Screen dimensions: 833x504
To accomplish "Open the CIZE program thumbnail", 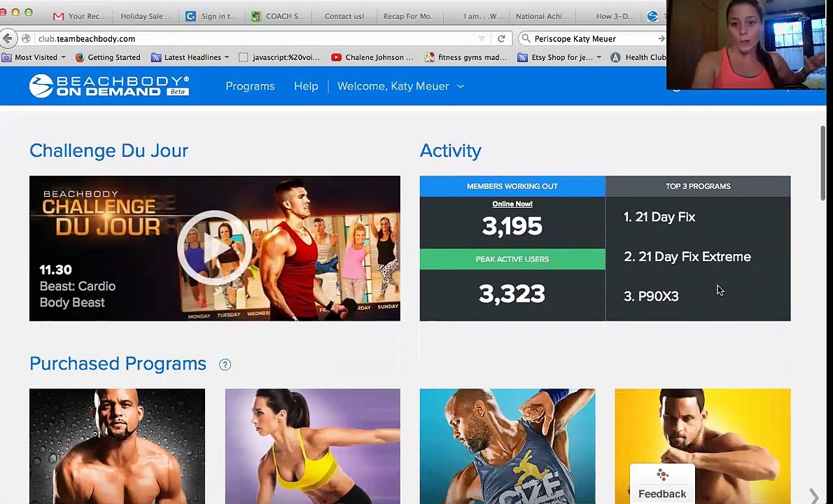I will pyautogui.click(x=507, y=446).
